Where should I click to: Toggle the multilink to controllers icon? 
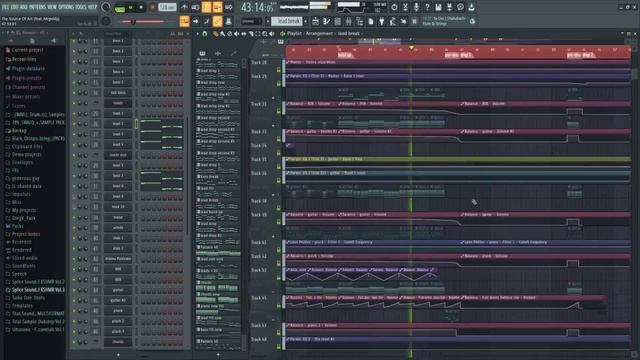(217, 21)
